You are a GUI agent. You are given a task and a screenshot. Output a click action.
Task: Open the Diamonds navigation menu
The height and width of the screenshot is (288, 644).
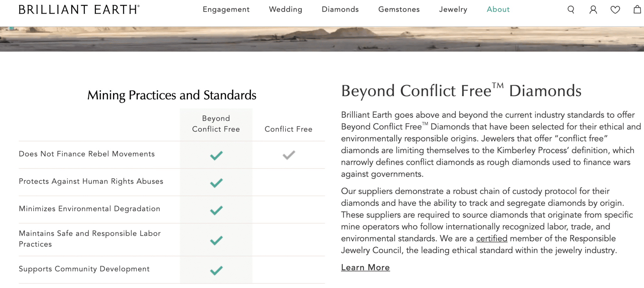pyautogui.click(x=340, y=9)
